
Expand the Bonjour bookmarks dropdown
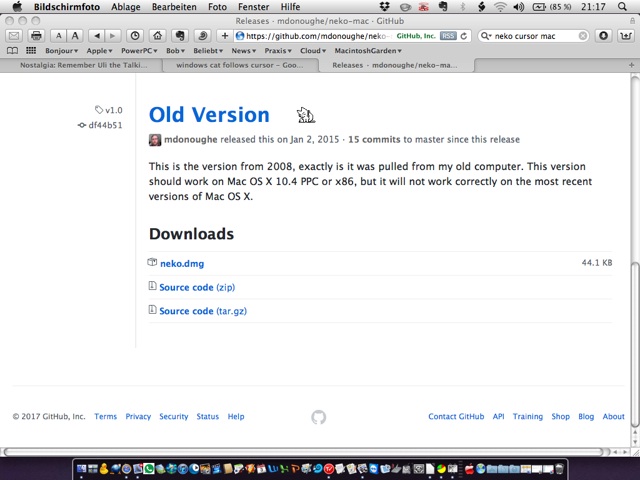(62, 51)
